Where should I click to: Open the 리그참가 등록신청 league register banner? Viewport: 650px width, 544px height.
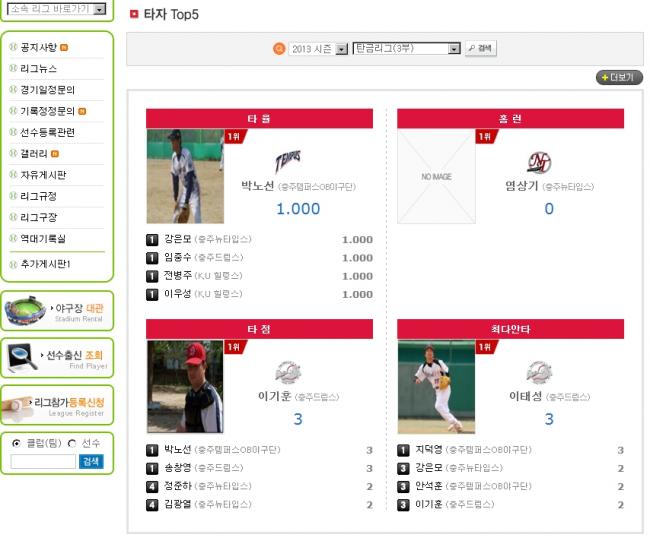pyautogui.click(x=57, y=405)
